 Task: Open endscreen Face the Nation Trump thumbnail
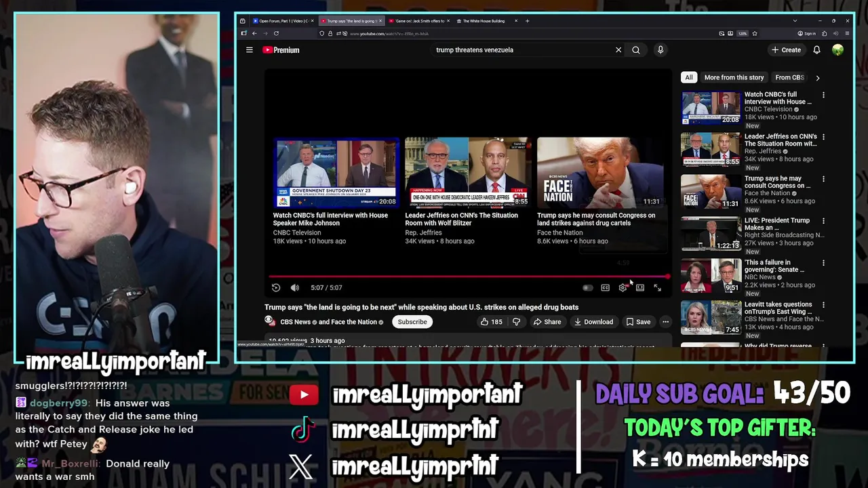tap(600, 172)
